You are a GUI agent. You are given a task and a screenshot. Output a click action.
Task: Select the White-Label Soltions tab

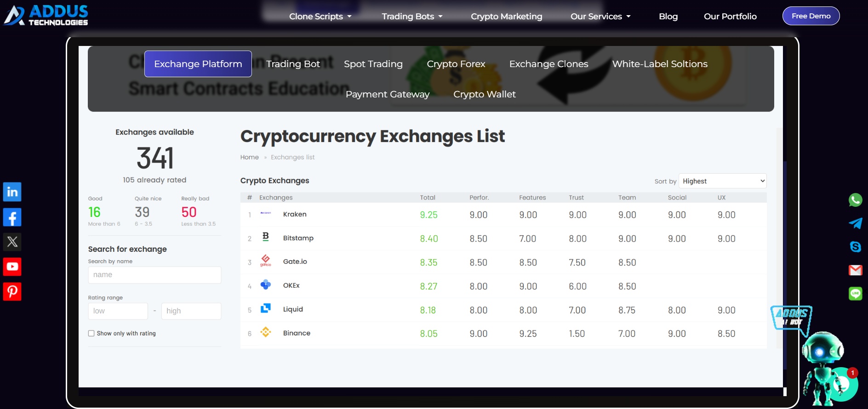click(x=660, y=64)
